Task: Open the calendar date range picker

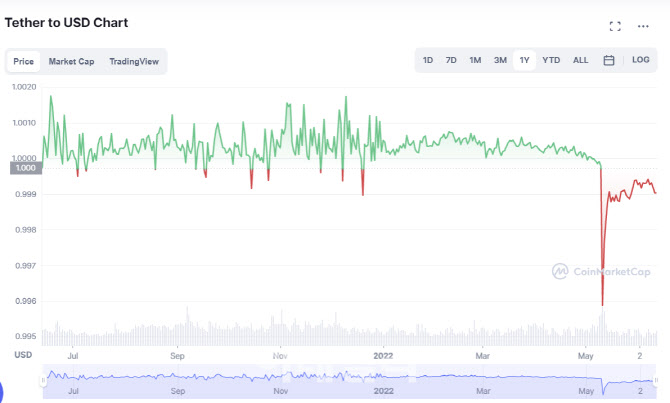Action: coord(609,60)
